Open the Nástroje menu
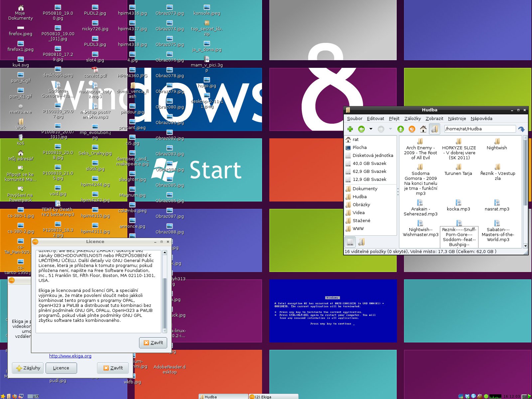The height and width of the screenshot is (399, 532). coord(457,119)
